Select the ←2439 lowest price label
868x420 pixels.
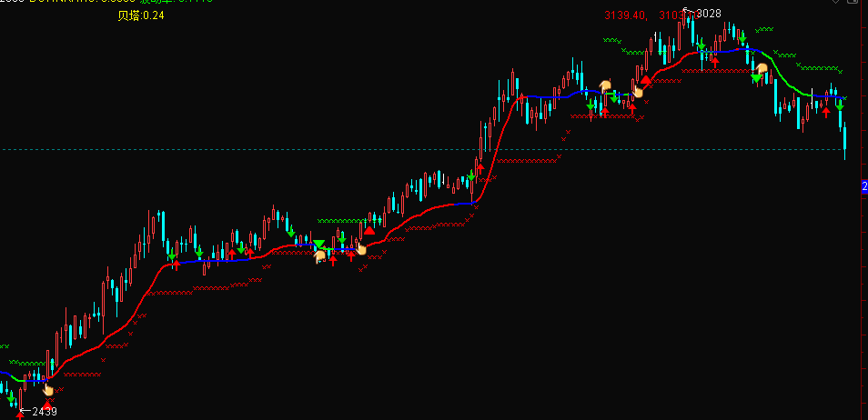37,412
